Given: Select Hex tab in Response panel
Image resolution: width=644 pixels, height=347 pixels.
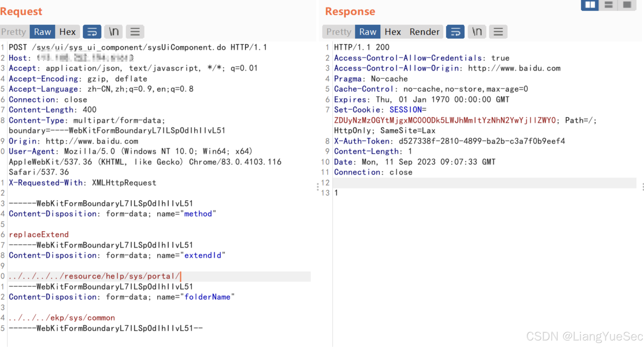Looking at the screenshot, I should [x=393, y=32].
